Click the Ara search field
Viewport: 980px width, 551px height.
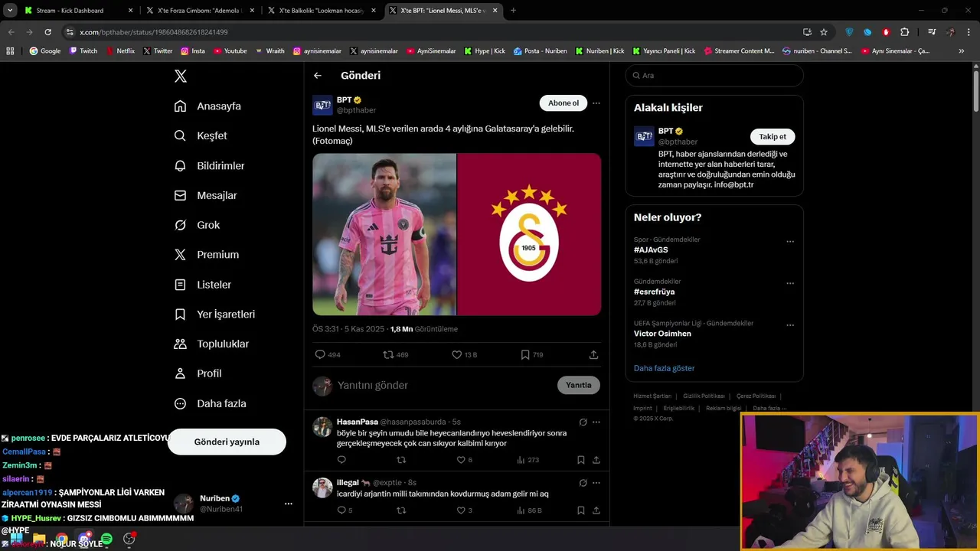714,76
